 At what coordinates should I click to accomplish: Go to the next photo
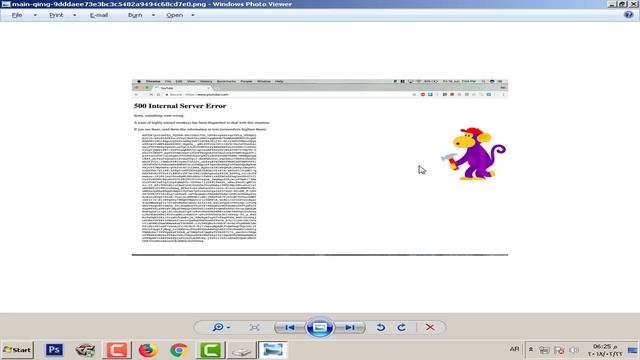coord(349,327)
